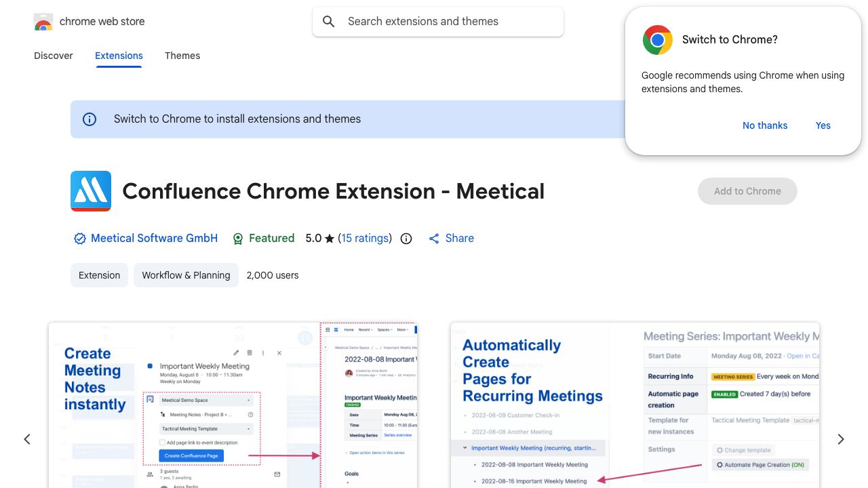Click the 'Featured' label text
This screenshot has height=488, width=868.
click(272, 239)
